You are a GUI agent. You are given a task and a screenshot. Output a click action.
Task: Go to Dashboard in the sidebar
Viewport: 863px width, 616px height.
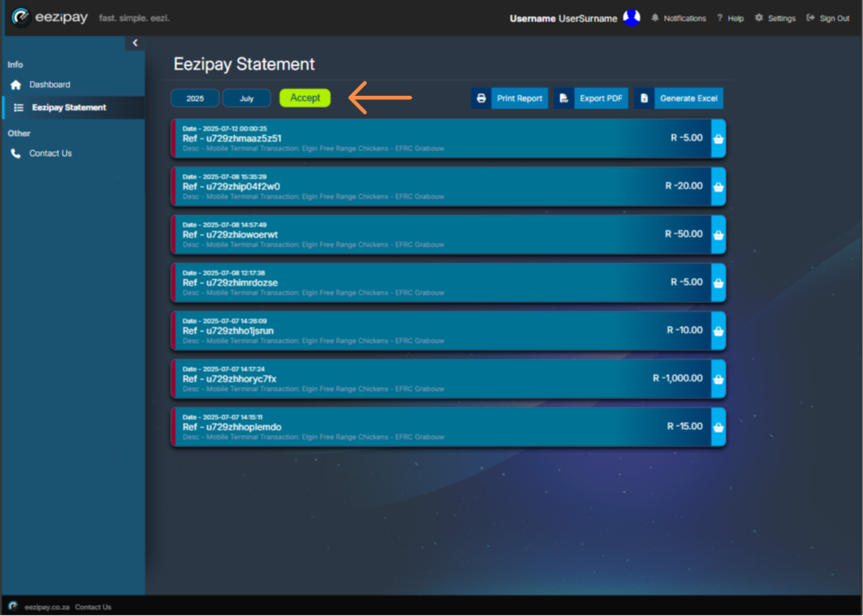[50, 85]
